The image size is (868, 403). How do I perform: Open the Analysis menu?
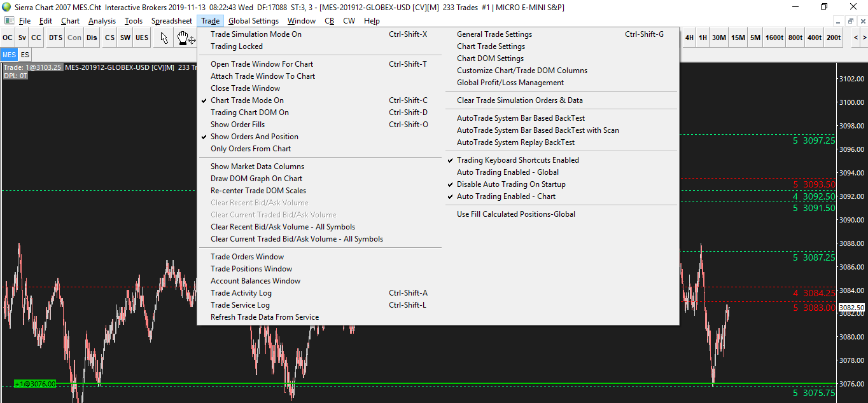pyautogui.click(x=102, y=21)
